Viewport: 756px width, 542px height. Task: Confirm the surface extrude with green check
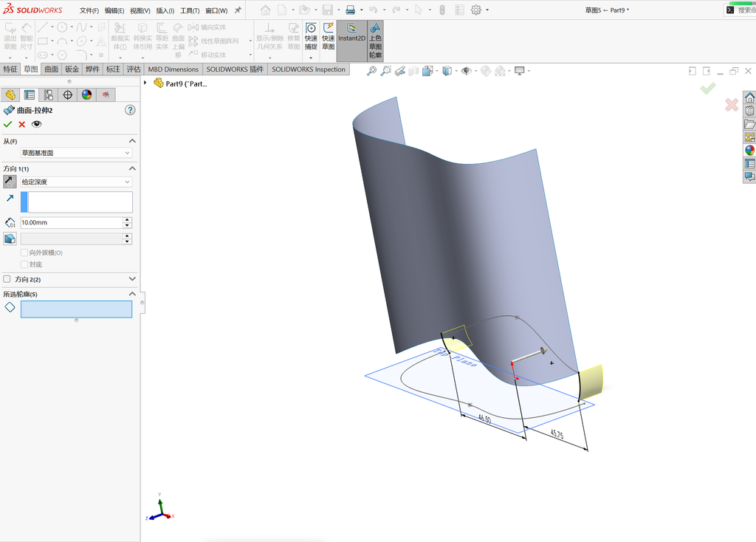coord(7,124)
